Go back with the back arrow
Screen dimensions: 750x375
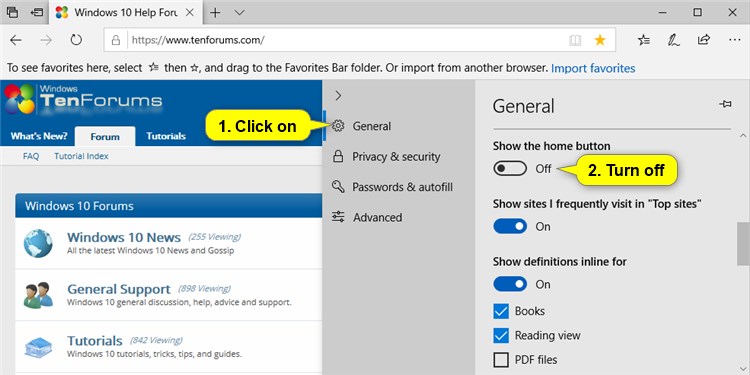(x=16, y=40)
